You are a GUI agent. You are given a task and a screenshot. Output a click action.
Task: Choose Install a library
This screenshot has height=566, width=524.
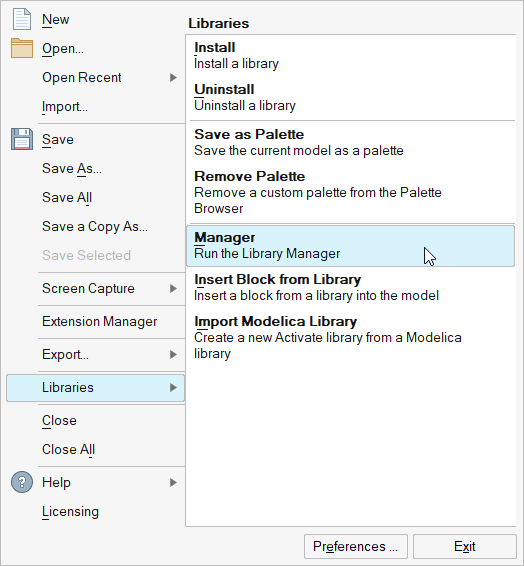(350, 56)
